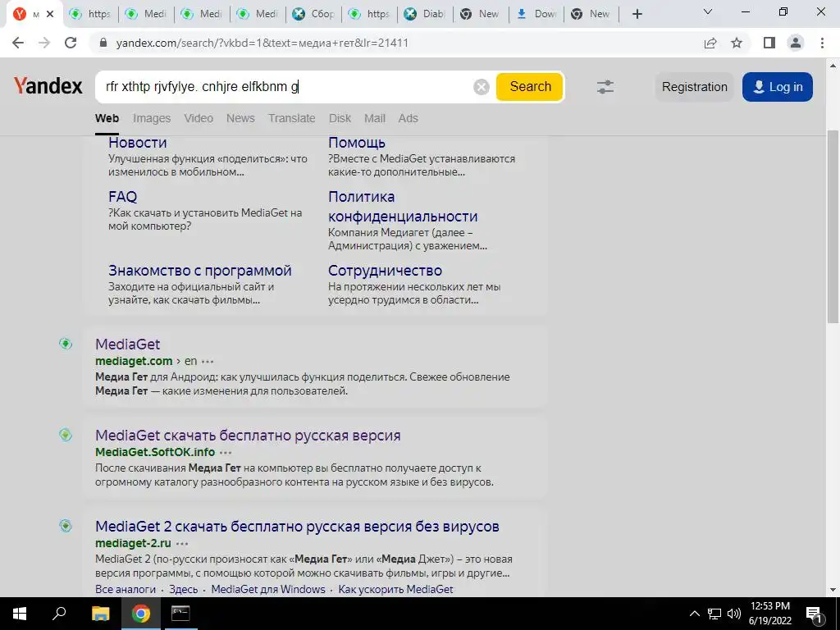Open Windows taskbar search
Screen dimensions: 840x630
(x=59, y=614)
